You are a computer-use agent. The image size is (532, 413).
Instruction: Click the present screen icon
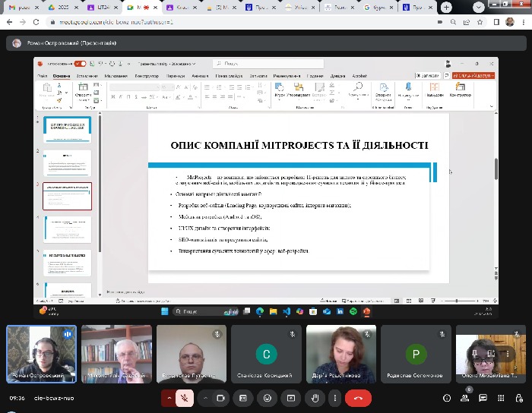point(290,398)
